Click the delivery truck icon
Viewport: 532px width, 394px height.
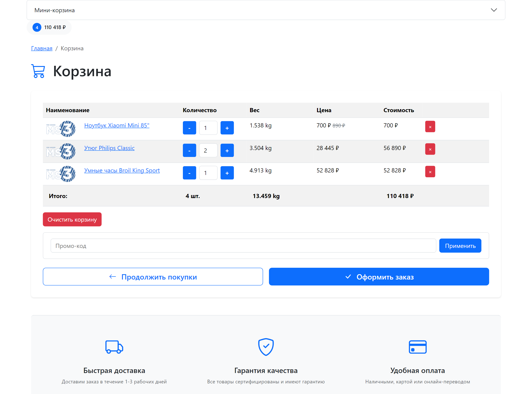114,347
